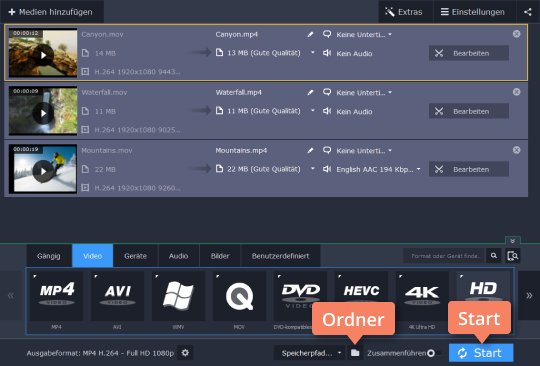Show next formats with right arrows
The height and width of the screenshot is (366, 540).
(529, 296)
